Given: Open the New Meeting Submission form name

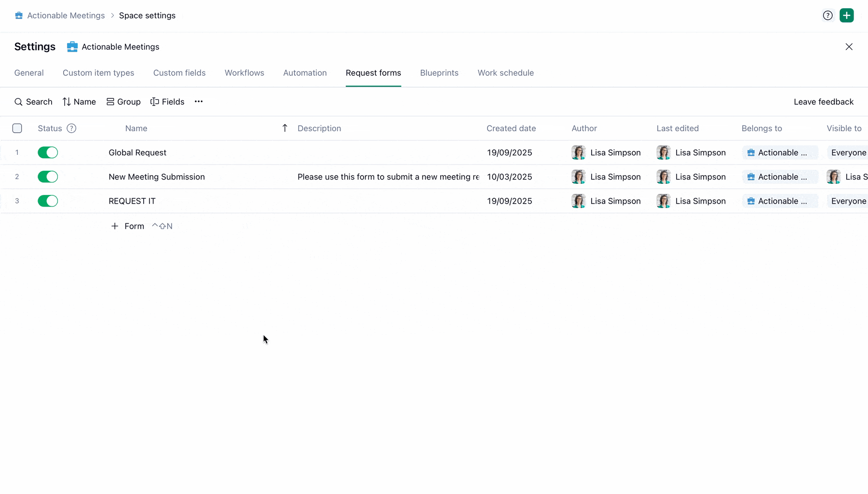Looking at the screenshot, I should [157, 177].
